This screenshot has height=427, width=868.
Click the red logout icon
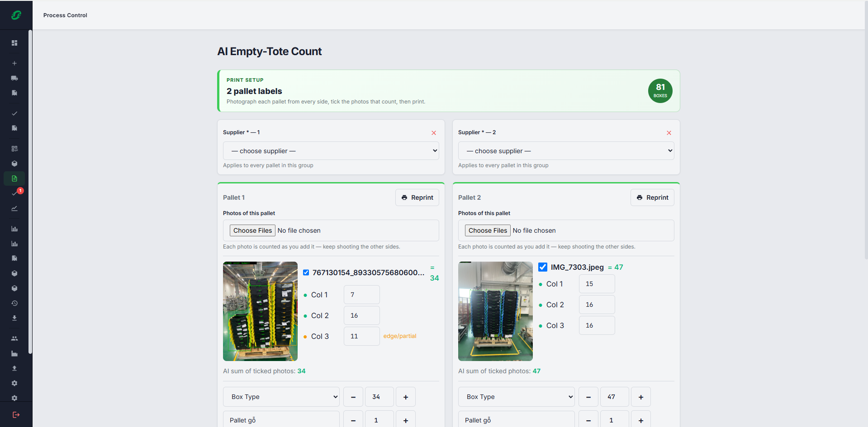pos(16,415)
